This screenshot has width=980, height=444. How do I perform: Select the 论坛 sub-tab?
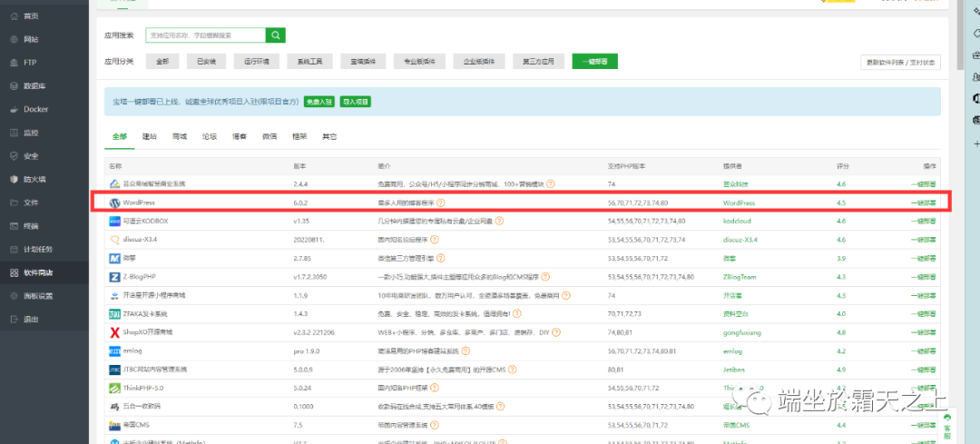(210, 136)
